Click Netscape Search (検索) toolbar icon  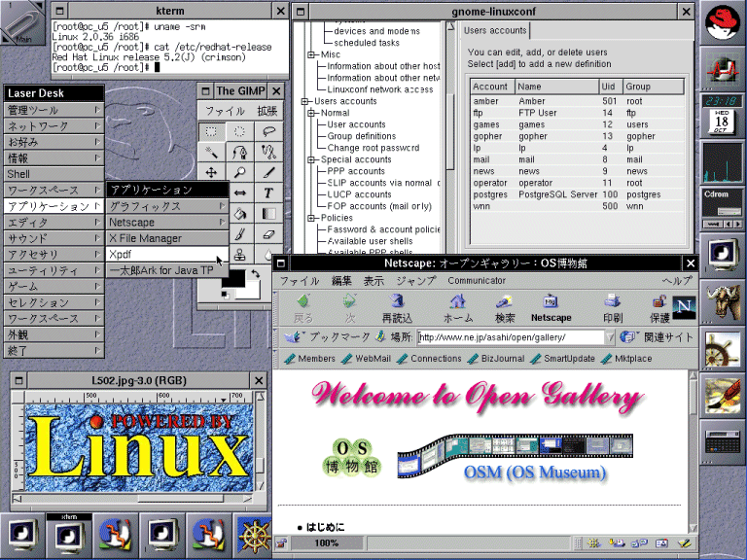(505, 307)
